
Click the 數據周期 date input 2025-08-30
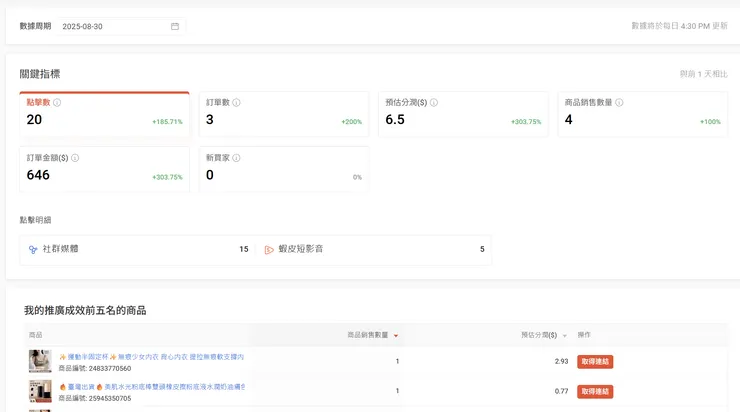pos(121,26)
